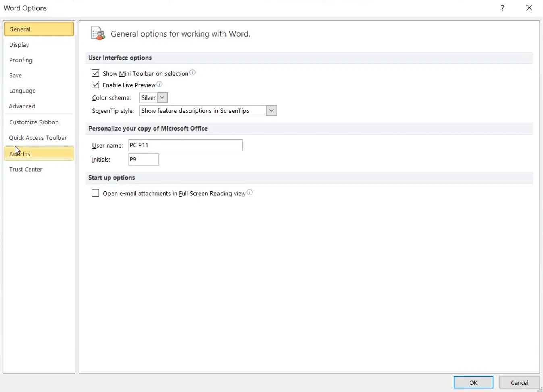This screenshot has height=392, width=543.
Task: Enable Open e-mail attachments in Full Screen Reading
Action: pos(95,193)
